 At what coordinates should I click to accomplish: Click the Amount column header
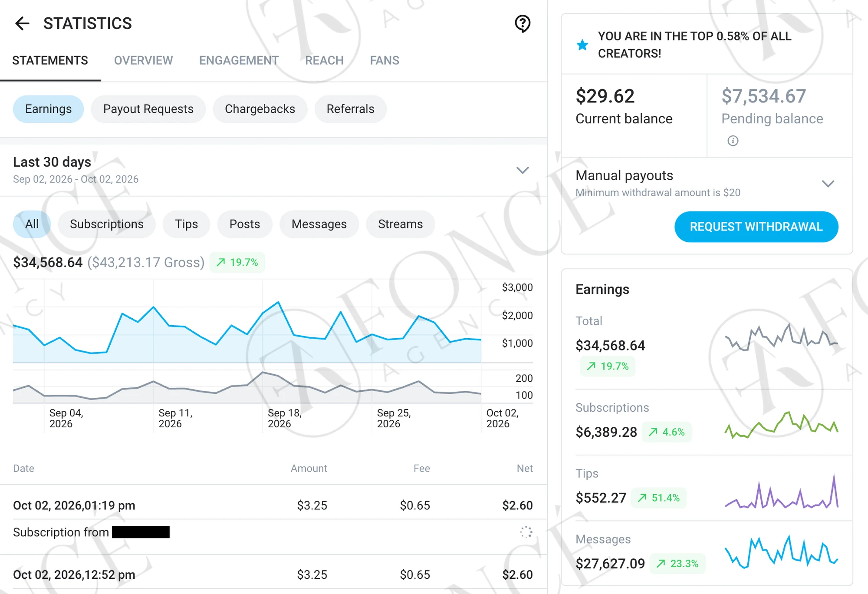click(x=309, y=469)
